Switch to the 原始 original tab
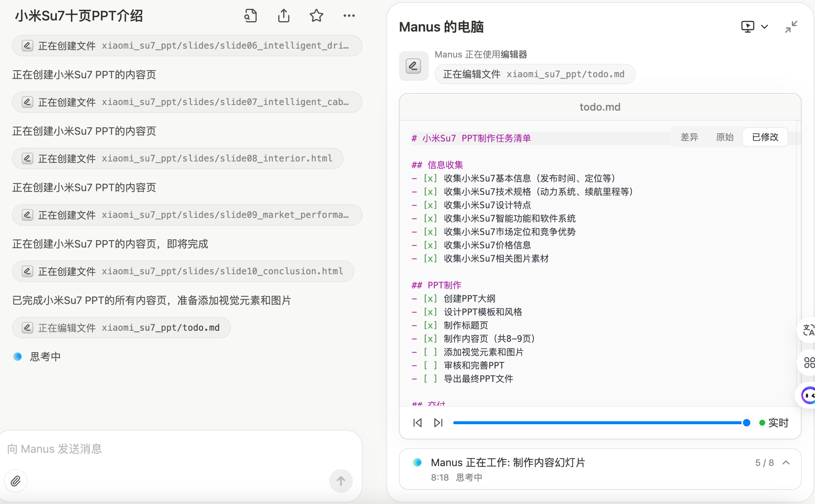This screenshot has height=504, width=815. click(725, 137)
